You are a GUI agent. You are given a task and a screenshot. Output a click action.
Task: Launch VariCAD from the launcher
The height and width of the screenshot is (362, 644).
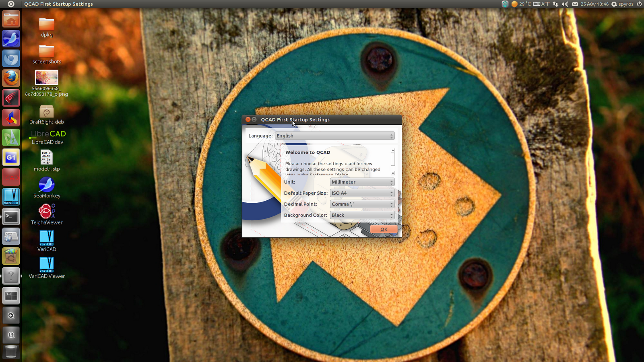coord(11,197)
